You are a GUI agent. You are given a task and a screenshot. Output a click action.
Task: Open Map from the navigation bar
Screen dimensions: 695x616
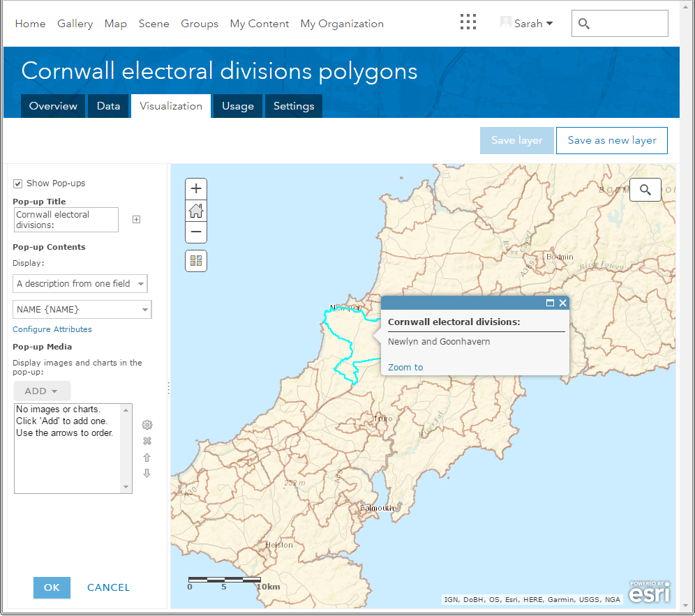(x=116, y=24)
